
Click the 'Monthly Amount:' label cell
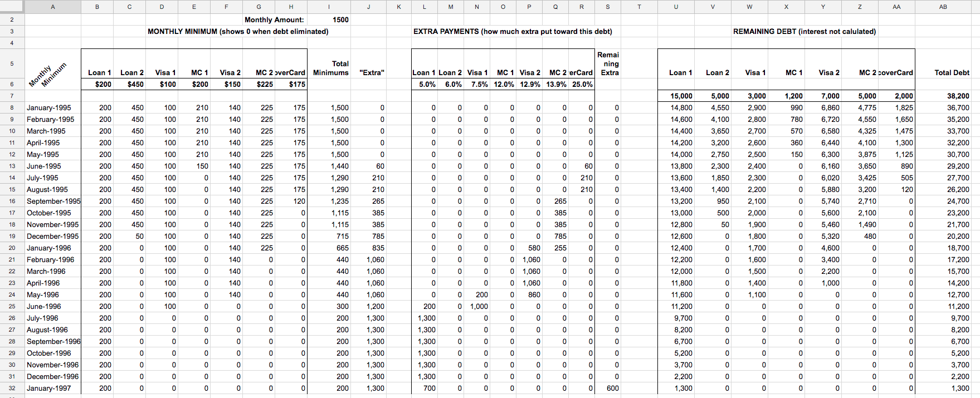[274, 19]
